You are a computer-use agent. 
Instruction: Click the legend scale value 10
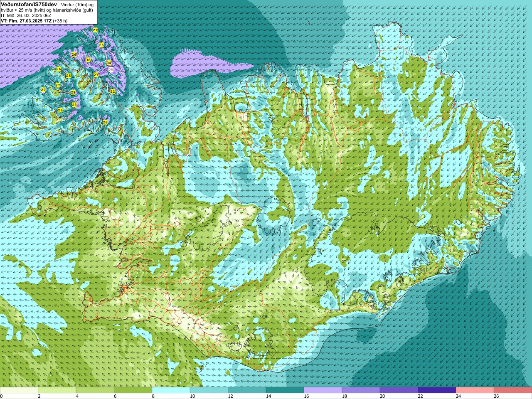tap(192, 396)
